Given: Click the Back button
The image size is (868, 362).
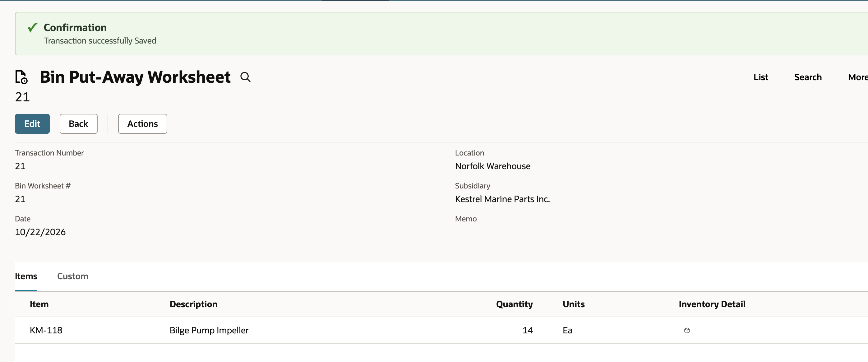Looking at the screenshot, I should tap(79, 124).
